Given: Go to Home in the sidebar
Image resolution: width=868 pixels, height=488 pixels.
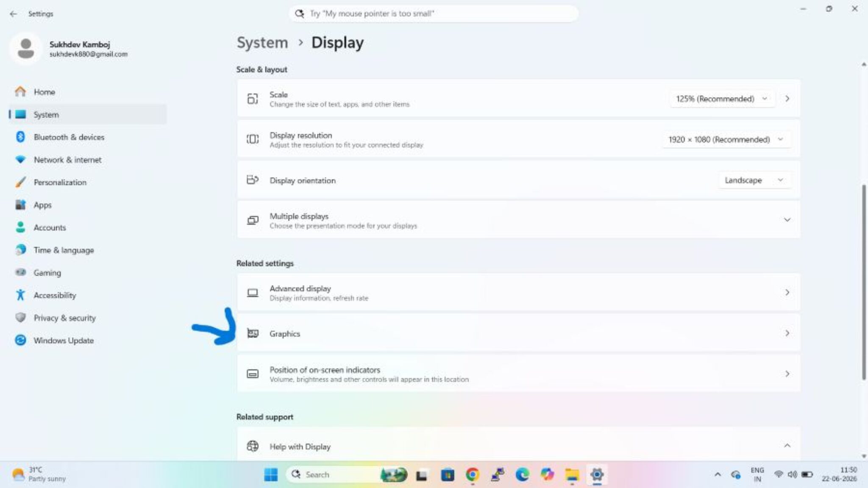Looking at the screenshot, I should coord(88,92).
